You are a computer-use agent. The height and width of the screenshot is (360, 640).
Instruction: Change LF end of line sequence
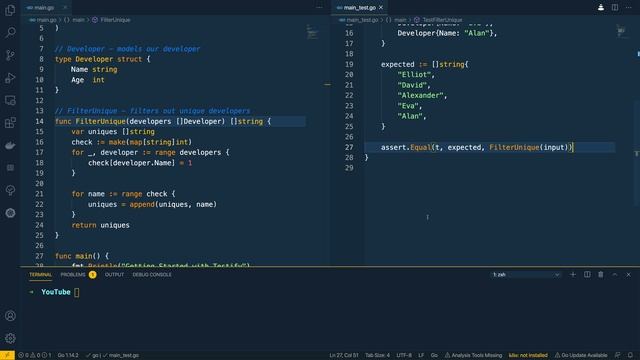421,355
